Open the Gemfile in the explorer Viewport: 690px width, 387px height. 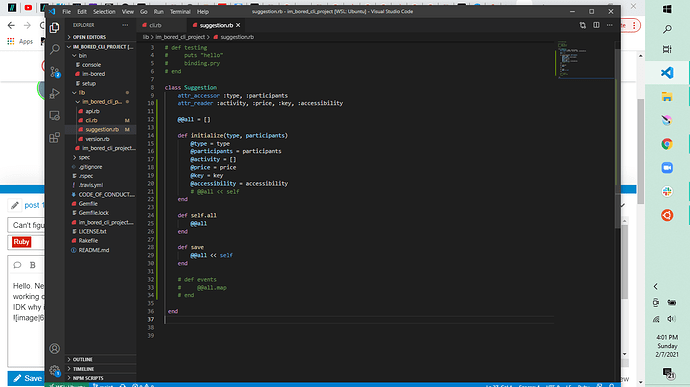(x=100, y=203)
